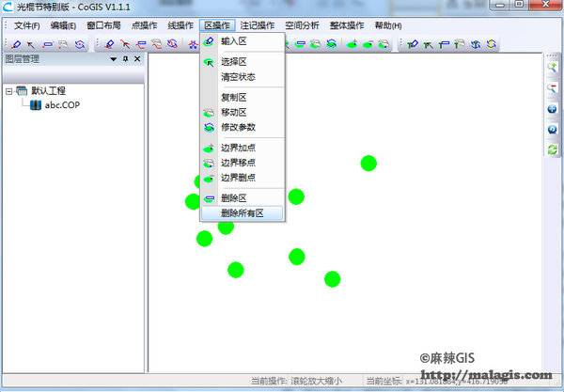Select the input annotation pencil tool
564x392 pixels.
point(413,44)
